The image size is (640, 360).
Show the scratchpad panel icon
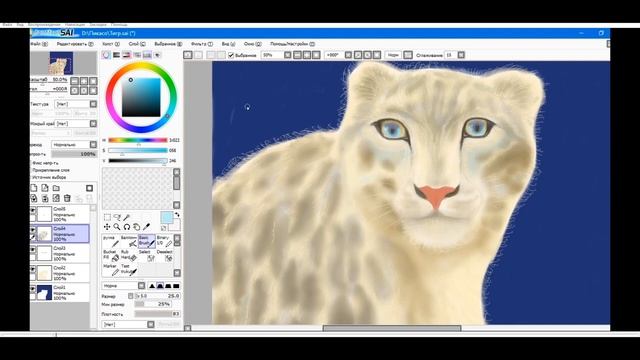(158, 55)
